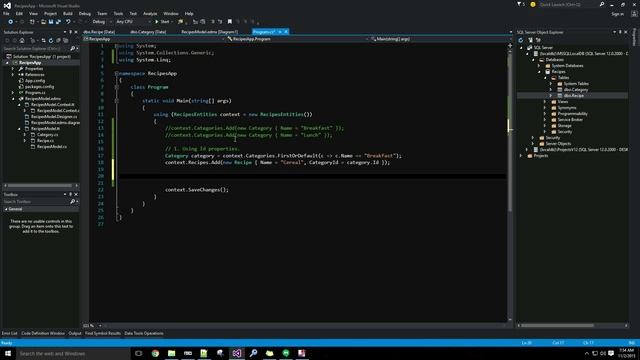Open the Output tab
The height and width of the screenshot is (360, 640).
coord(75,333)
